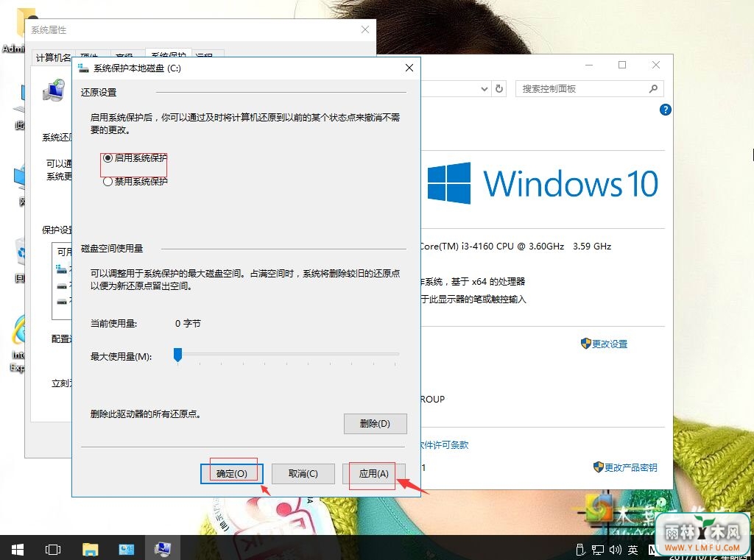Click the 取消(C) button
The height and width of the screenshot is (560, 754).
click(x=303, y=473)
